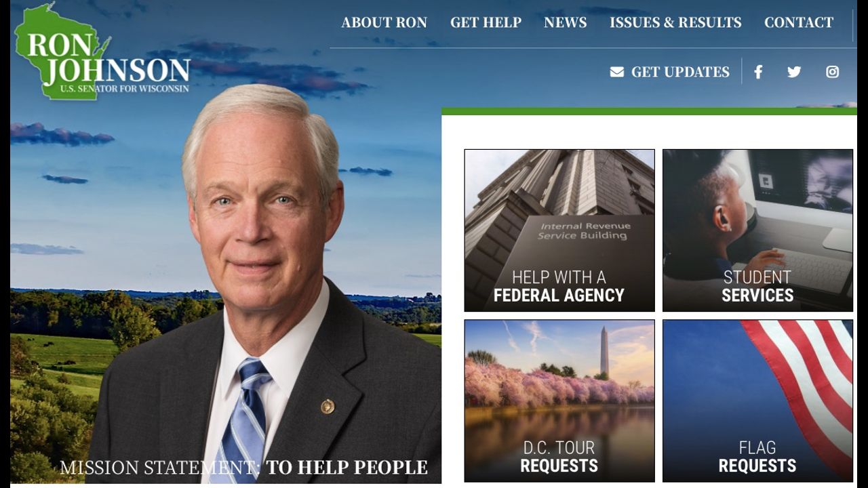Image resolution: width=868 pixels, height=488 pixels.
Task: Go to the Contact page
Action: tap(799, 22)
